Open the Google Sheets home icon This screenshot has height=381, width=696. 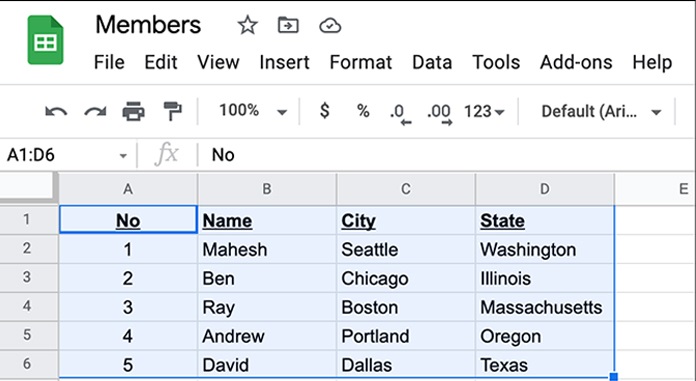[x=45, y=40]
